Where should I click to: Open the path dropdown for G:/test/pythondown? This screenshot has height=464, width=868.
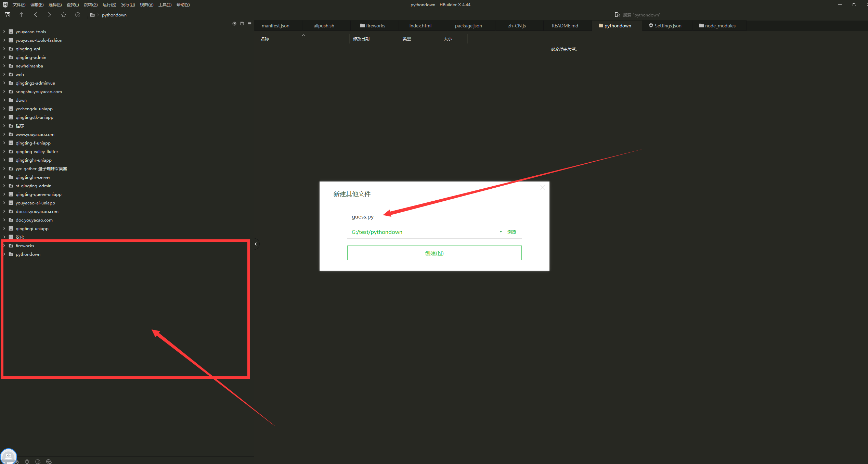[501, 232]
